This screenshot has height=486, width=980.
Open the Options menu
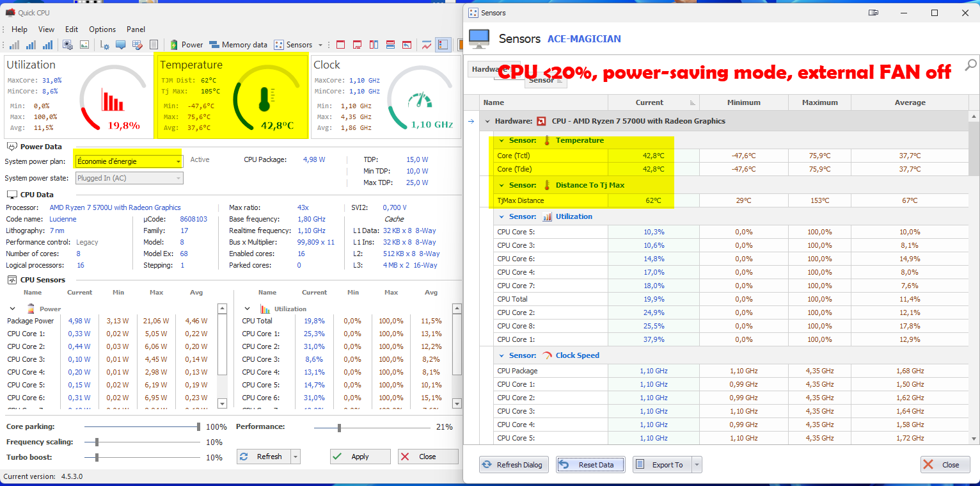pos(102,29)
